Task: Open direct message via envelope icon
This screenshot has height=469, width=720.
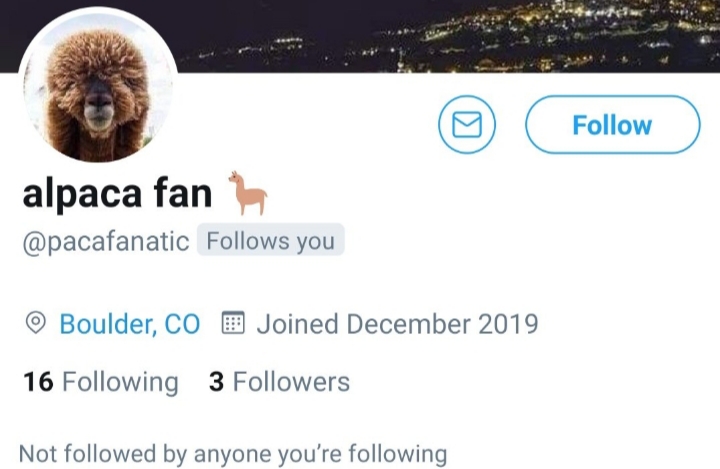Action: coord(467,124)
